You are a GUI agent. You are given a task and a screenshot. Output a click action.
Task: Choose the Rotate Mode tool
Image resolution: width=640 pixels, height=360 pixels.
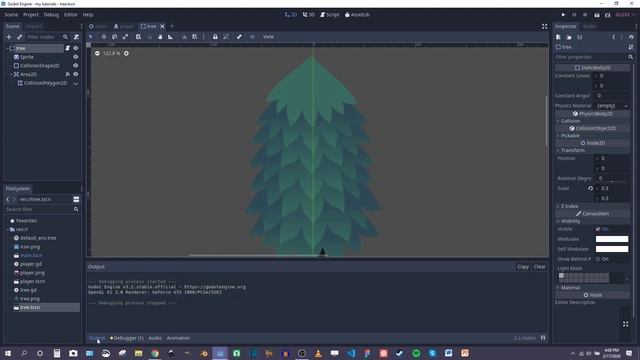(115, 37)
